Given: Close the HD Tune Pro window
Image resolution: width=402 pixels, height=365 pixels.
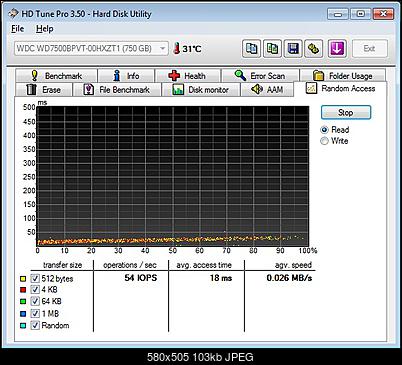Looking at the screenshot, I should [384, 14].
